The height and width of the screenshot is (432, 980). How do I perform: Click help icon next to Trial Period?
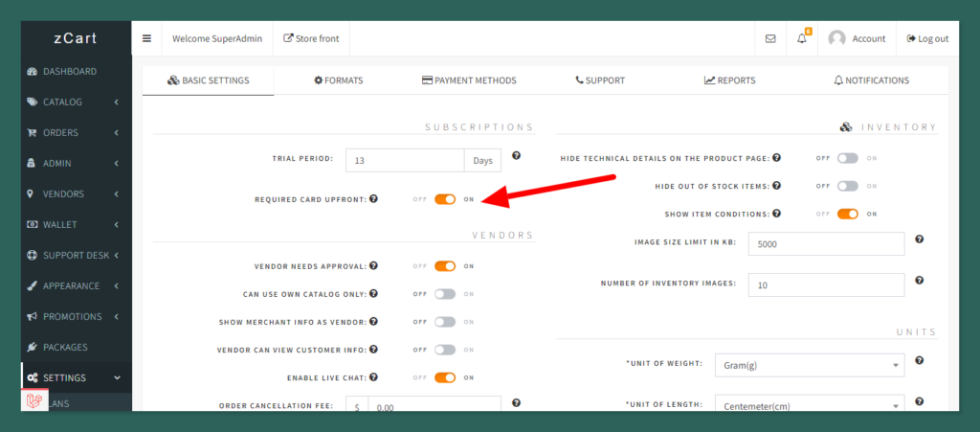pyautogui.click(x=516, y=156)
